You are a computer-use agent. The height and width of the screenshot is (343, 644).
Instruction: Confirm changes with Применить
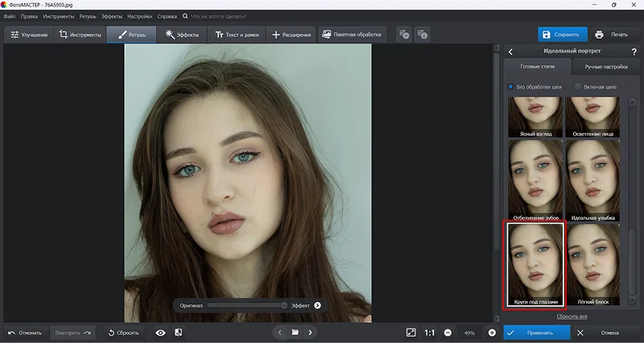[x=537, y=333]
